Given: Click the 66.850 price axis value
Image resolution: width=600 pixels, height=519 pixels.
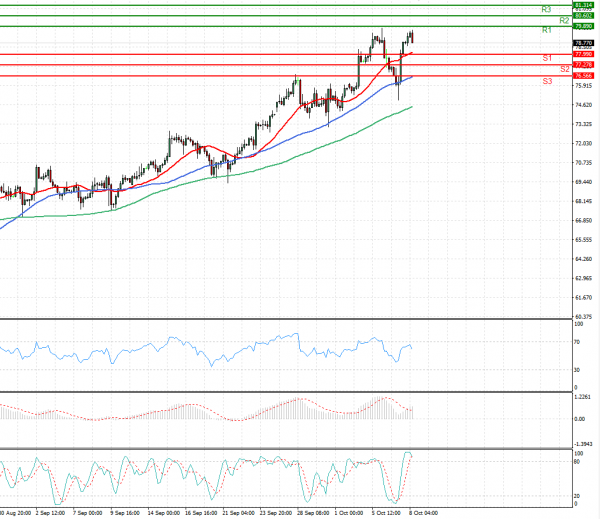Looking at the screenshot, I should [584, 221].
